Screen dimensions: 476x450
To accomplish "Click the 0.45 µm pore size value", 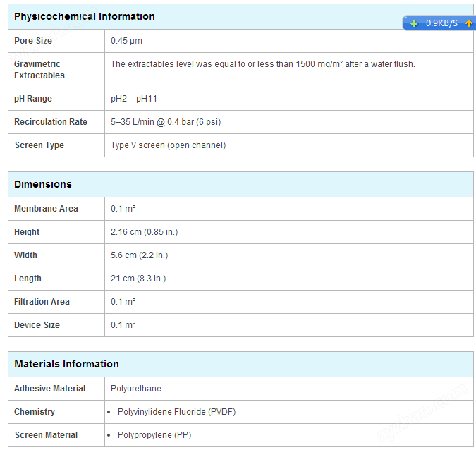I will 126,41.
